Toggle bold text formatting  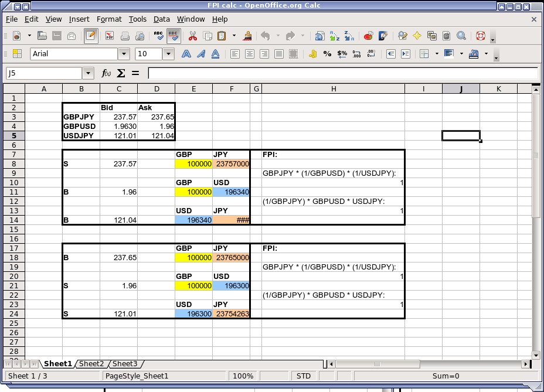(x=186, y=54)
